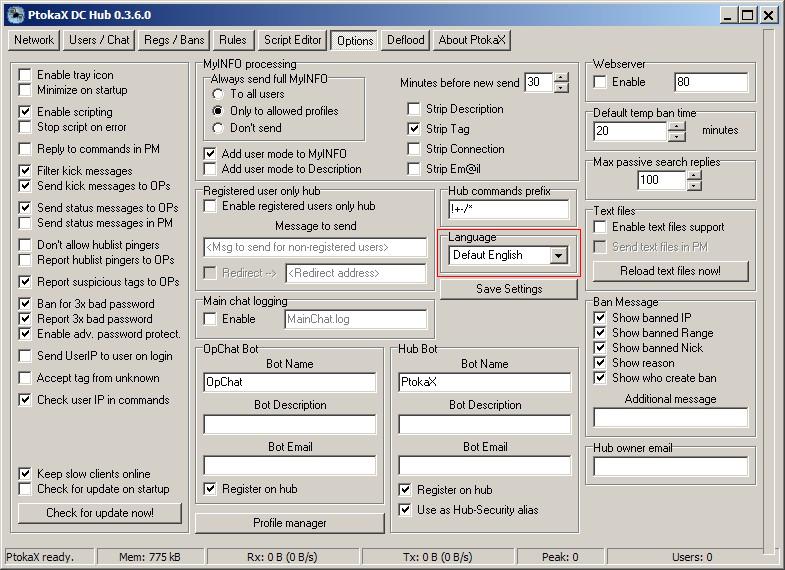Image resolution: width=785 pixels, height=570 pixels.
Task: Click the OpChat Bot Name field
Action: point(289,382)
